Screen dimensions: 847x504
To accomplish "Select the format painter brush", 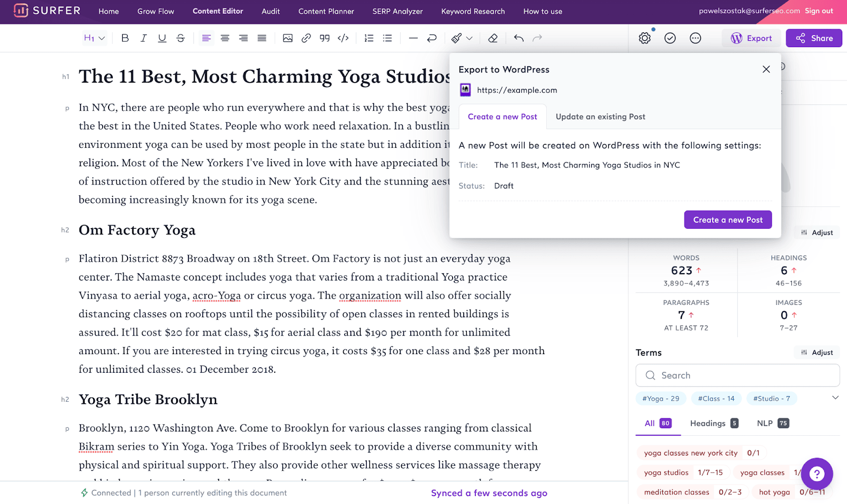I will tap(456, 38).
